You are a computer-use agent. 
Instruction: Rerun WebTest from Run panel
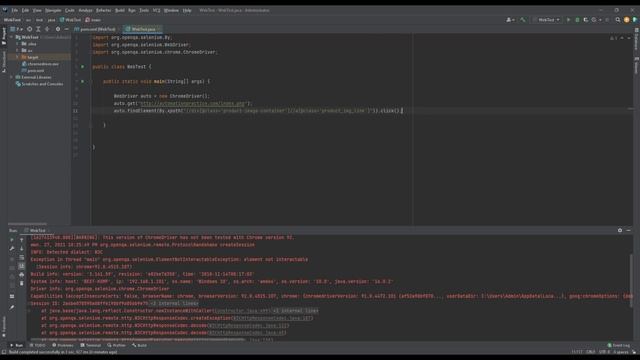[12, 240]
